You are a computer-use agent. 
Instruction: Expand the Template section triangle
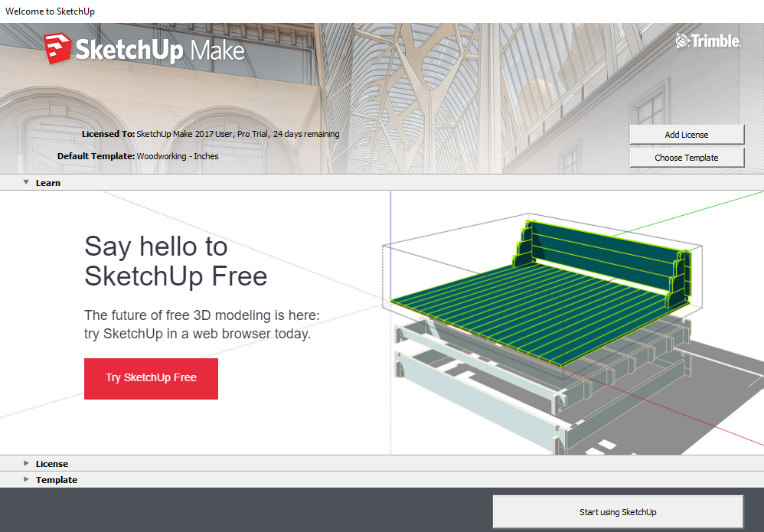tap(26, 479)
